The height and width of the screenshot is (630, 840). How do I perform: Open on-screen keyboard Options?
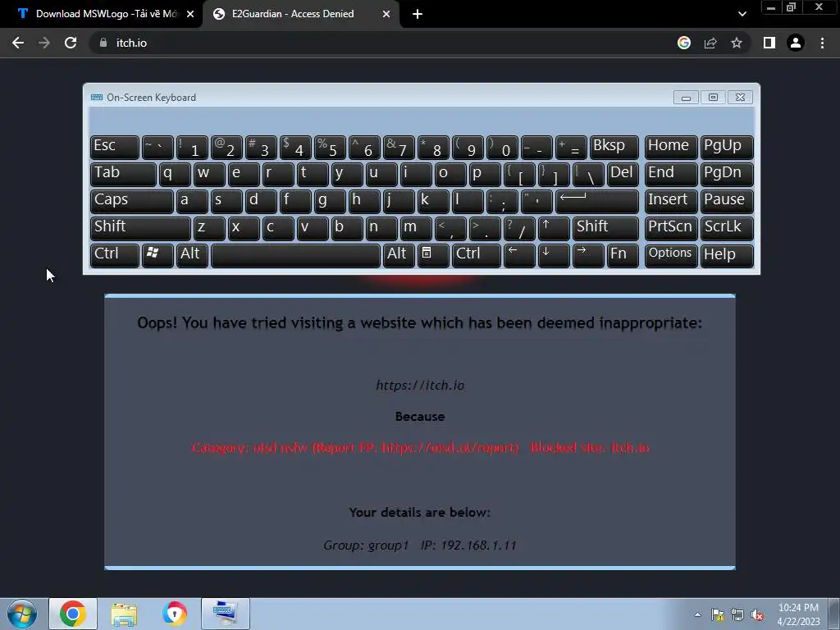pyautogui.click(x=671, y=256)
